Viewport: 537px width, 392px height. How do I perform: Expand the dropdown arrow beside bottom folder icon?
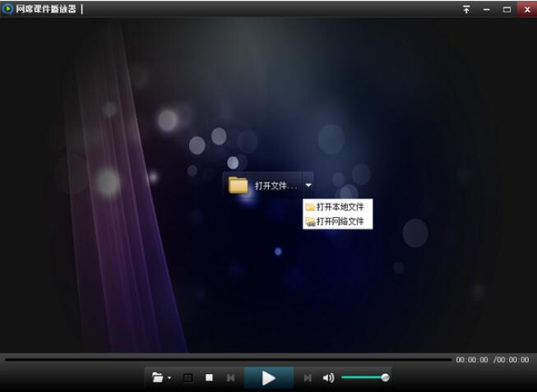pos(169,378)
